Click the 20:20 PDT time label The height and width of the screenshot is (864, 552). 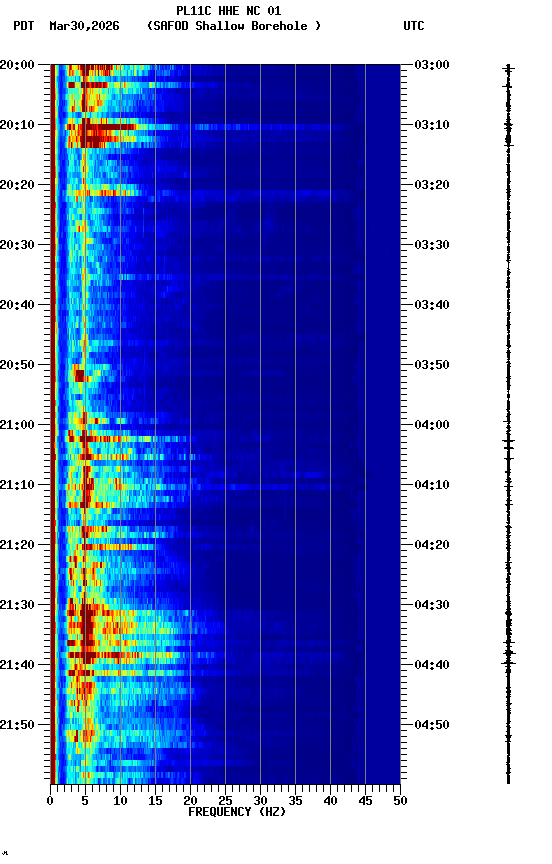[17, 185]
